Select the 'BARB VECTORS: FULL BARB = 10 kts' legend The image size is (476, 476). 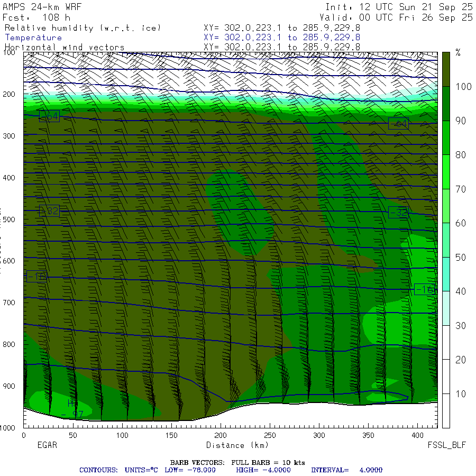click(237, 463)
